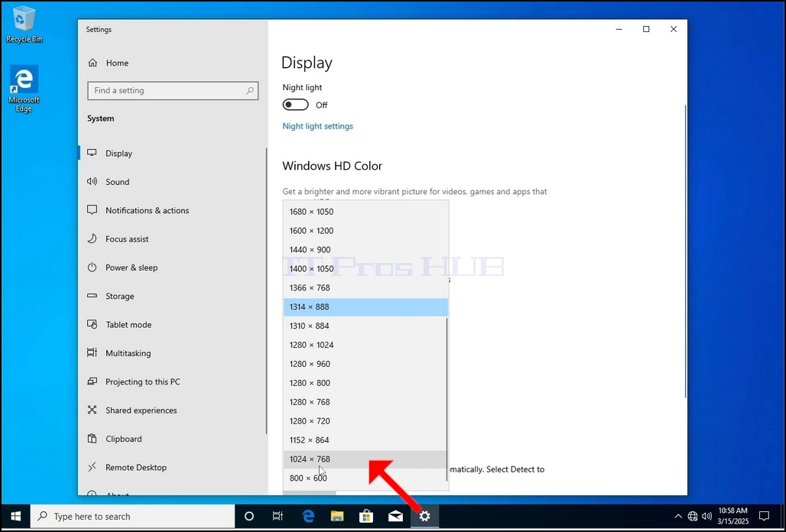Viewport: 786px width, 532px height.
Task: Open volume control in system tray
Action: pyautogui.click(x=707, y=516)
